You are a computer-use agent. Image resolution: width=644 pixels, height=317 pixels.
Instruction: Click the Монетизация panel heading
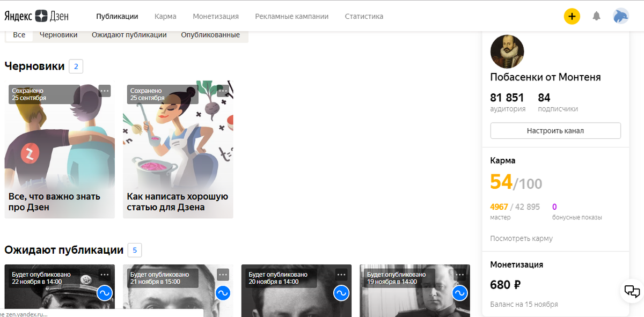pos(517,264)
